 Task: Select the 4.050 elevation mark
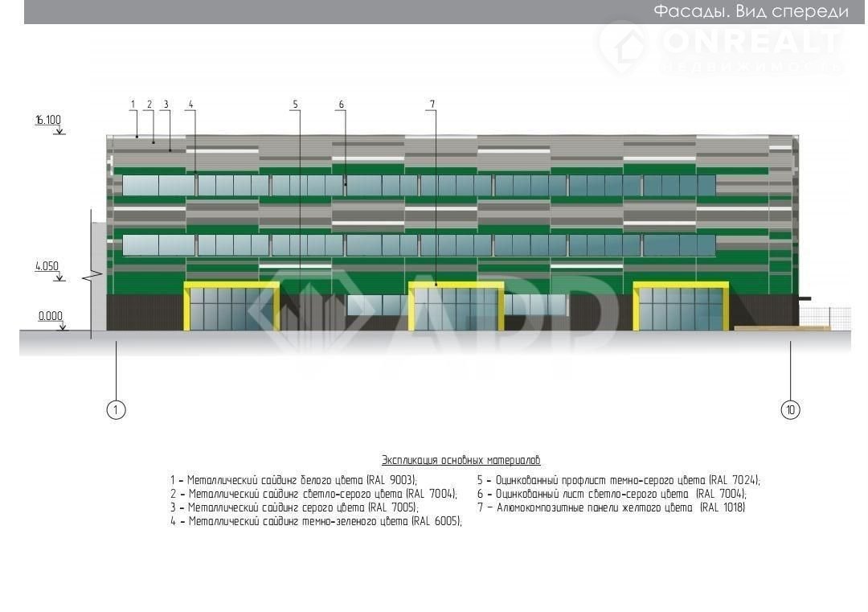pyautogui.click(x=48, y=267)
